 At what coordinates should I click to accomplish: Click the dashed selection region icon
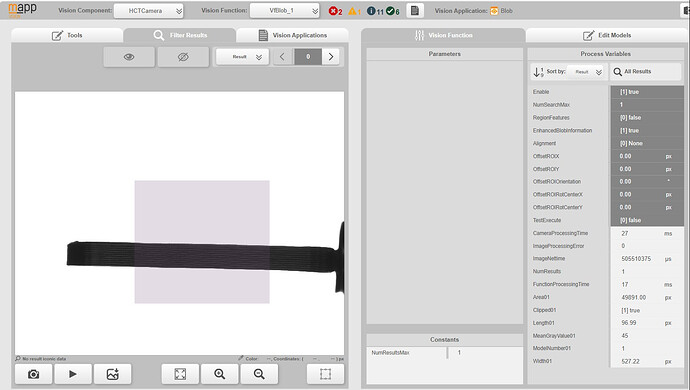coord(325,374)
